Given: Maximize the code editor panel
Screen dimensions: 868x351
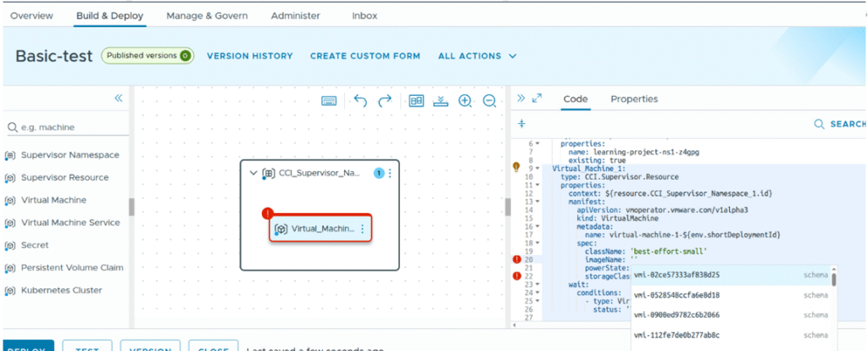Looking at the screenshot, I should (537, 98).
